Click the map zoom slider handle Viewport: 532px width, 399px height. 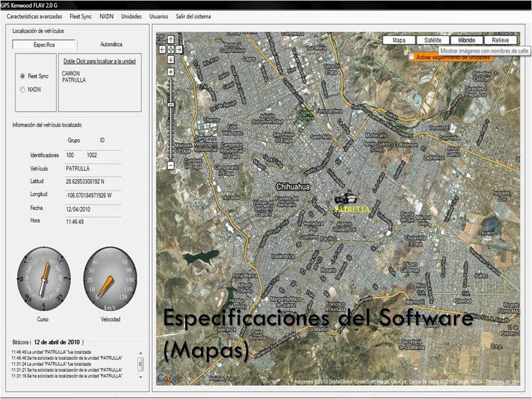point(171,105)
